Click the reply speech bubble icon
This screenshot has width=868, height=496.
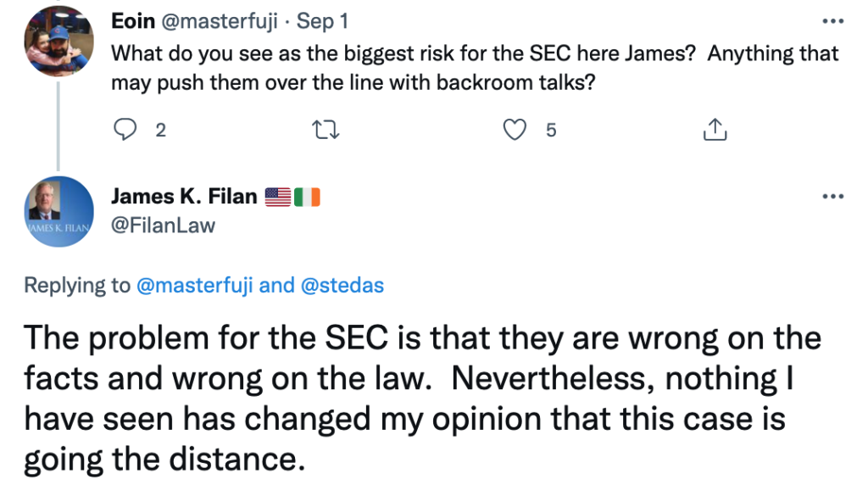pyautogui.click(x=125, y=130)
